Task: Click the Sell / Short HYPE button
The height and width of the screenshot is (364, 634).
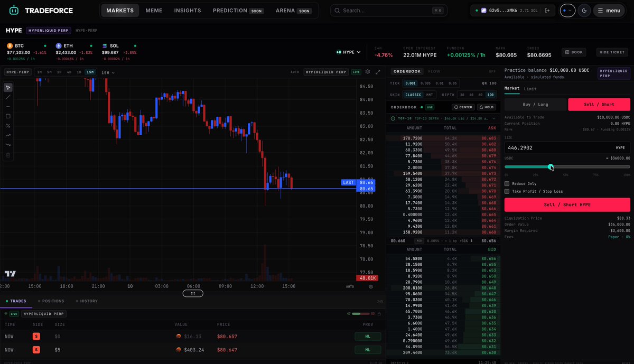Action: coord(567,204)
